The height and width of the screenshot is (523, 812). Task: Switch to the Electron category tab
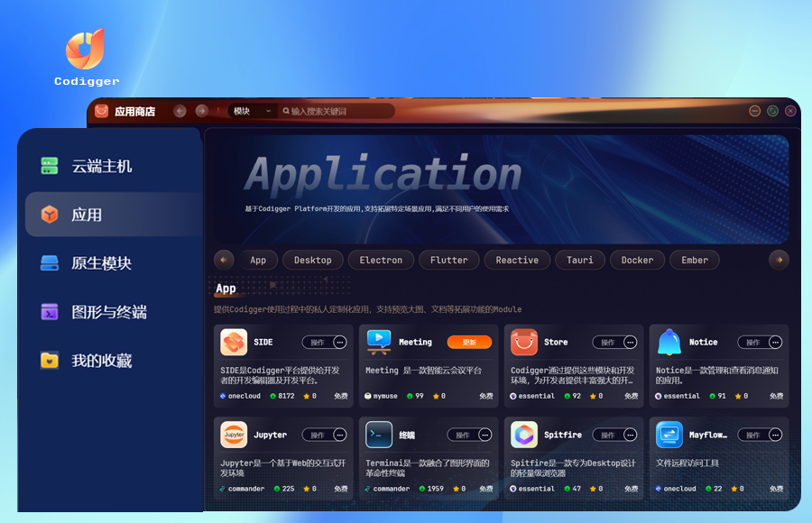[381, 260]
